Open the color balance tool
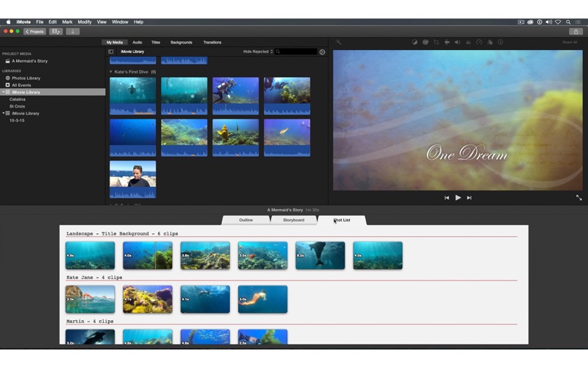 click(415, 42)
